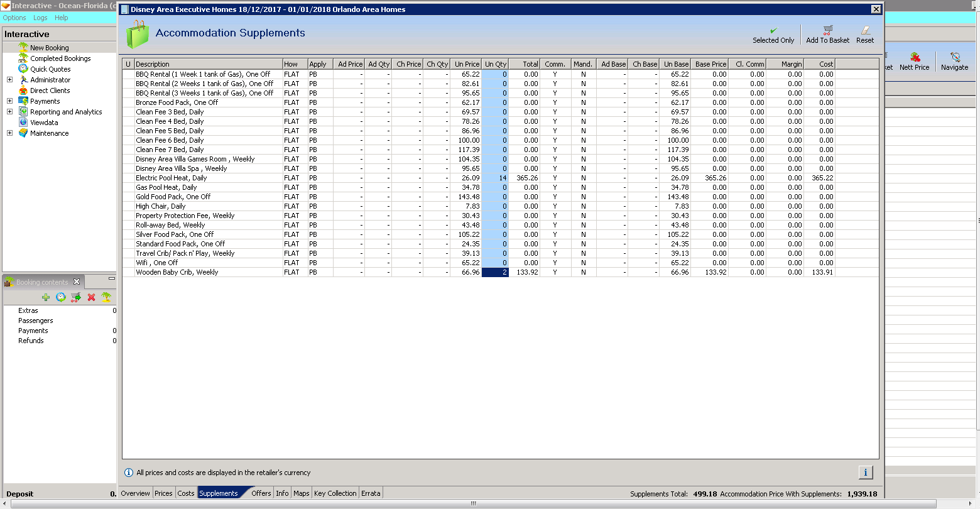
Task: Switch to the Offers tab
Action: coord(261,493)
